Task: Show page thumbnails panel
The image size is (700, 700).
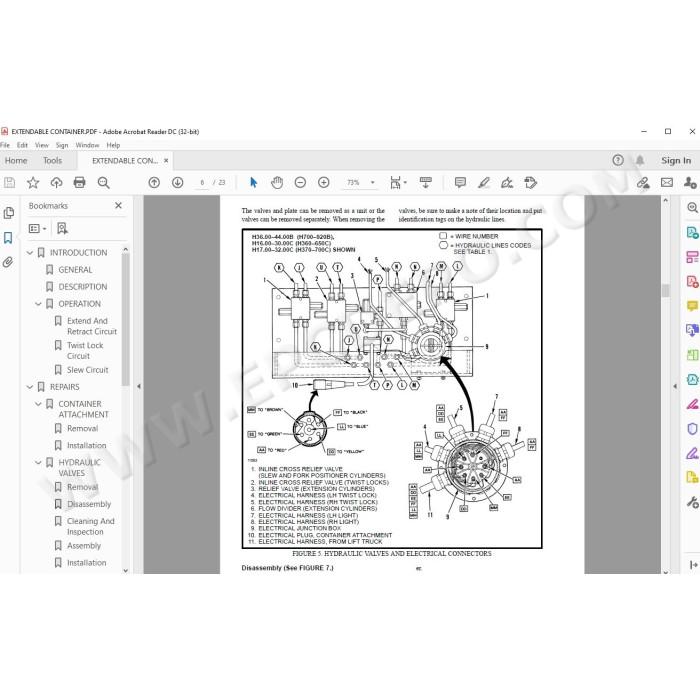Action: (x=8, y=213)
